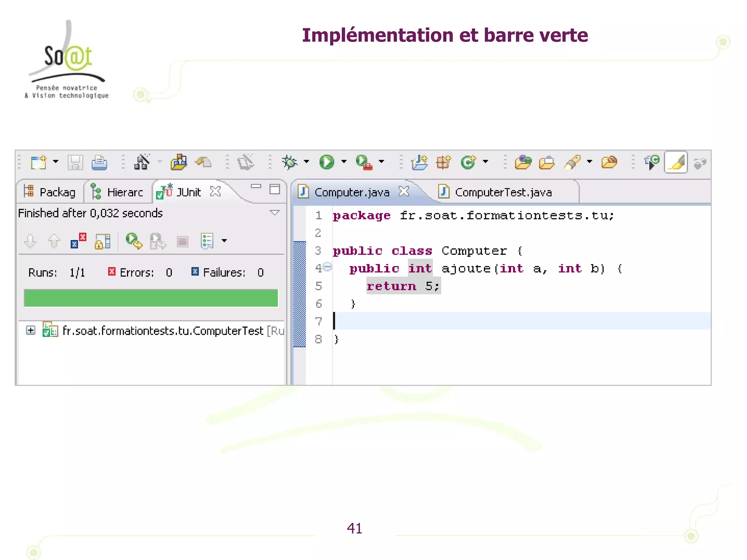
Task: Click the Failures: 0 counter
Action: [228, 272]
